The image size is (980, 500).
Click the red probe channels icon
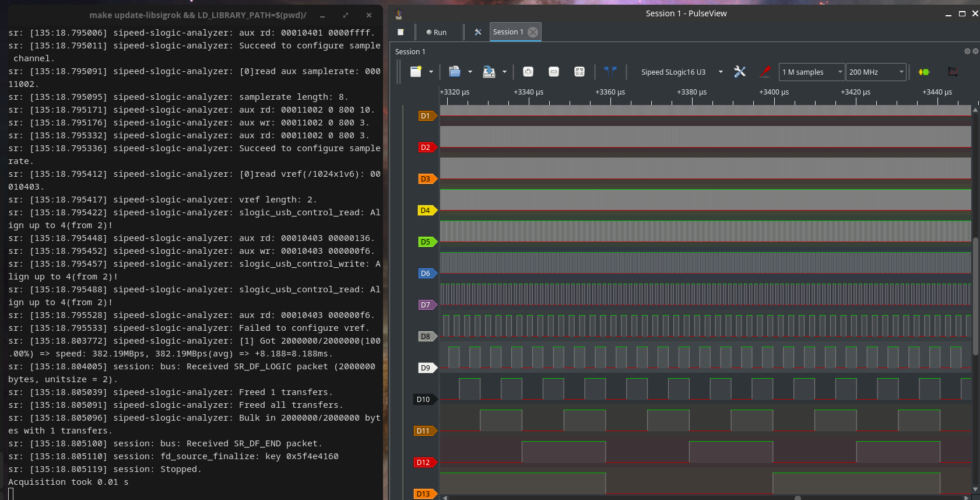(765, 72)
